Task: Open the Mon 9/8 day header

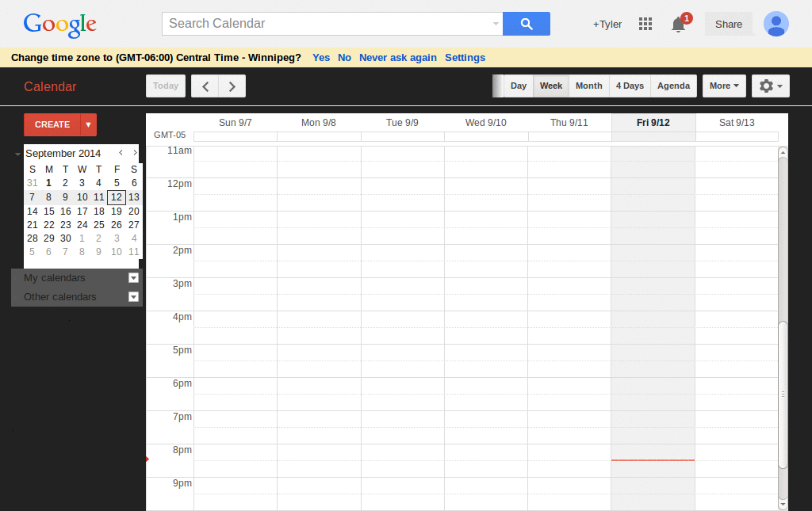Action: (319, 123)
